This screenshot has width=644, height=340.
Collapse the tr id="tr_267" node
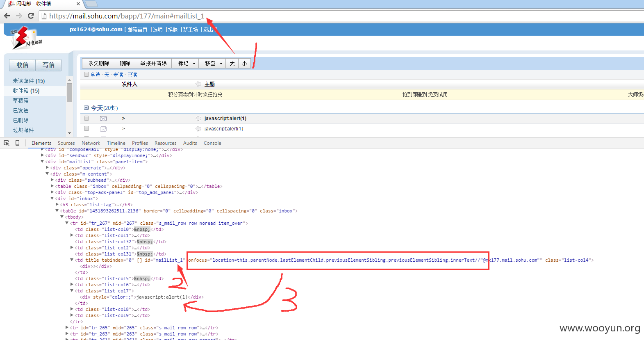[x=67, y=223]
